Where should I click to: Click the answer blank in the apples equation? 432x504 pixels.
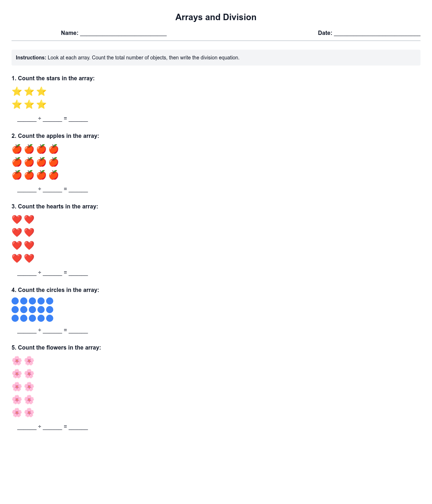[x=78, y=189]
